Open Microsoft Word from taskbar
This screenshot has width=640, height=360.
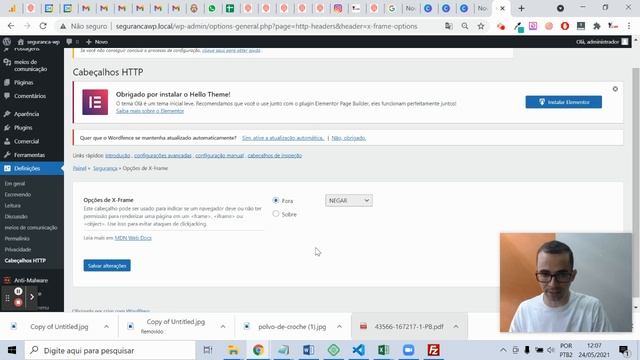click(x=309, y=350)
